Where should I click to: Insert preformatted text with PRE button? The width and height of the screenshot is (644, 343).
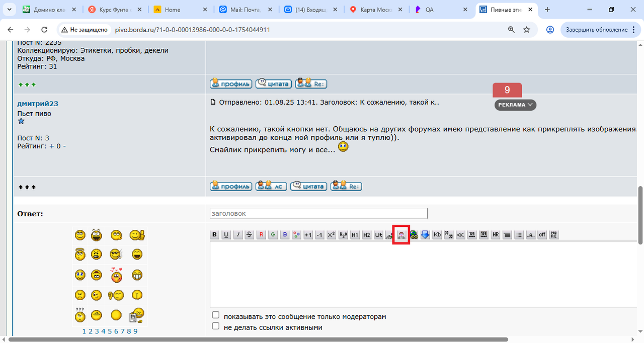(x=554, y=235)
